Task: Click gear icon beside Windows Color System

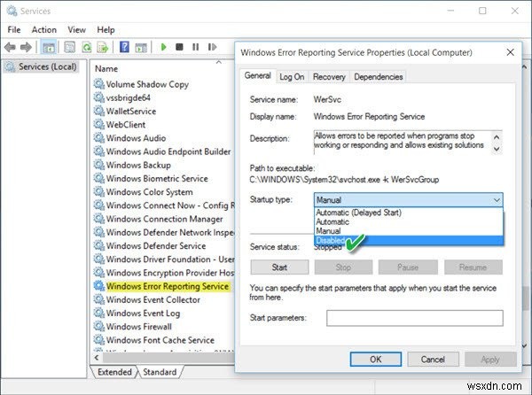Action: (x=98, y=191)
